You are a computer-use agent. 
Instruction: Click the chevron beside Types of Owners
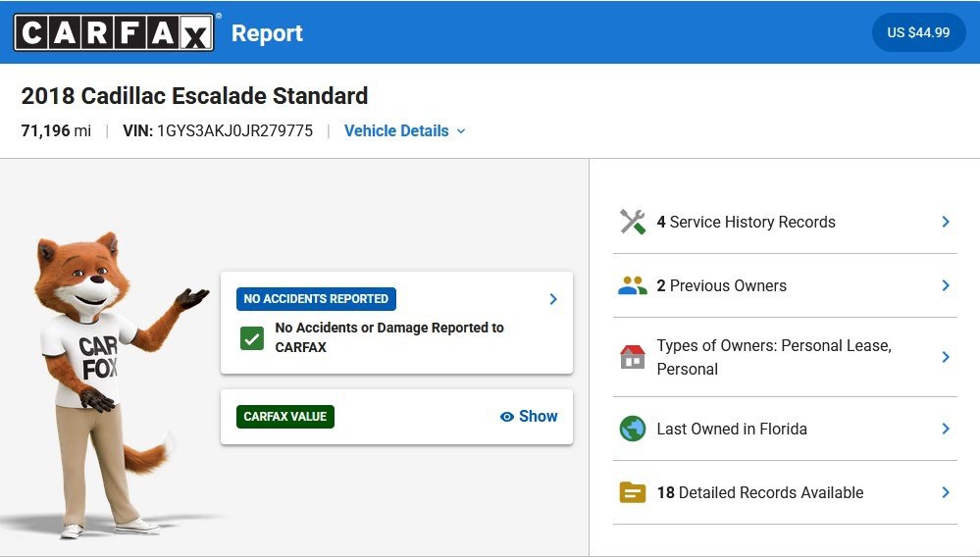(x=946, y=357)
